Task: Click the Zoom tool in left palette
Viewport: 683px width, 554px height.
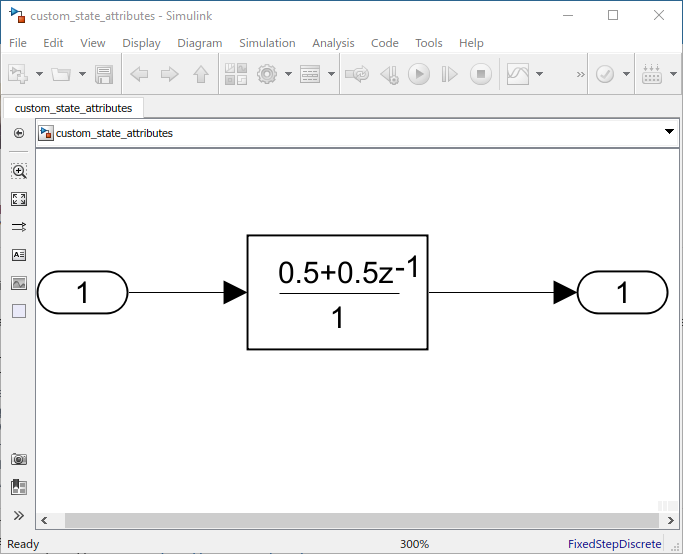Action: click(19, 171)
